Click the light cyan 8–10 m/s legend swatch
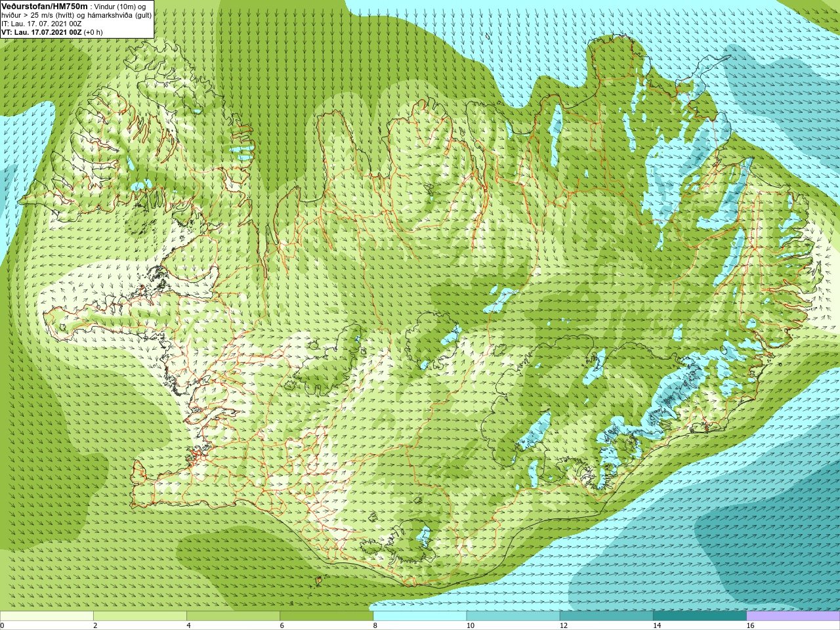Viewport: 840px width, 630px height. [x=420, y=616]
